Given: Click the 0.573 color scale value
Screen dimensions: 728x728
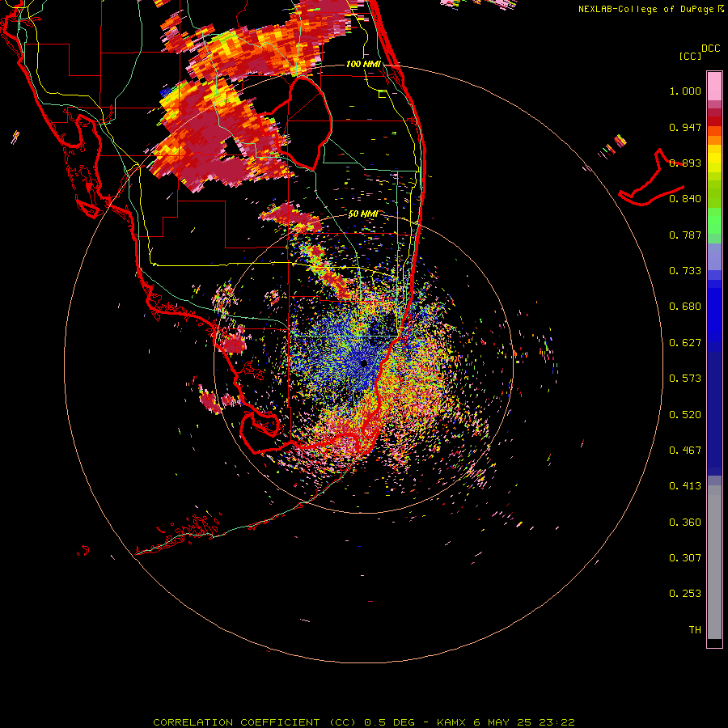Looking at the screenshot, I should click(x=685, y=379).
